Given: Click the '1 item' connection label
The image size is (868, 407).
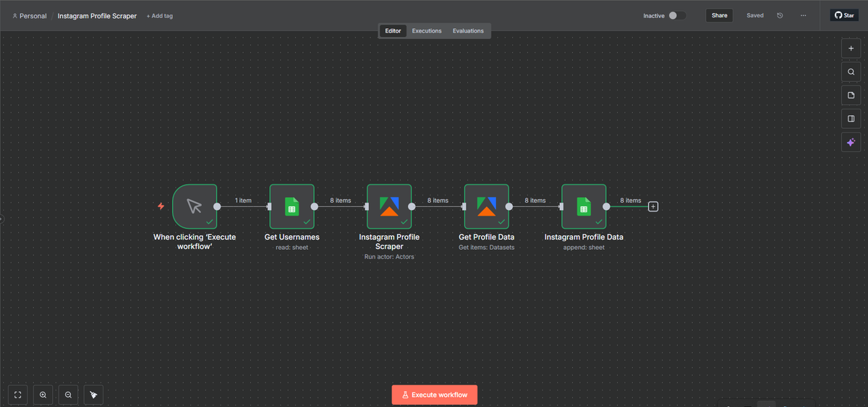Looking at the screenshot, I should click(243, 201).
